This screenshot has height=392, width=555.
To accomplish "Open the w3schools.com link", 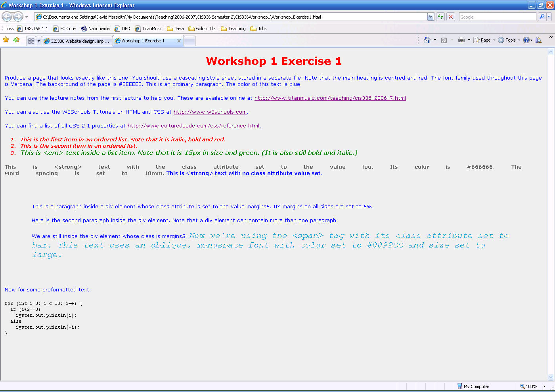I will 210,112.
